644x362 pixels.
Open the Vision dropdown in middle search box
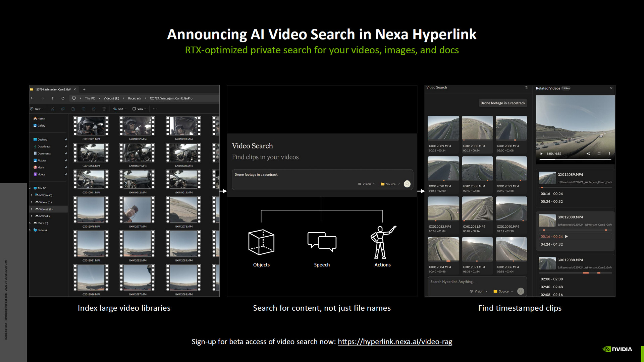[x=367, y=184]
